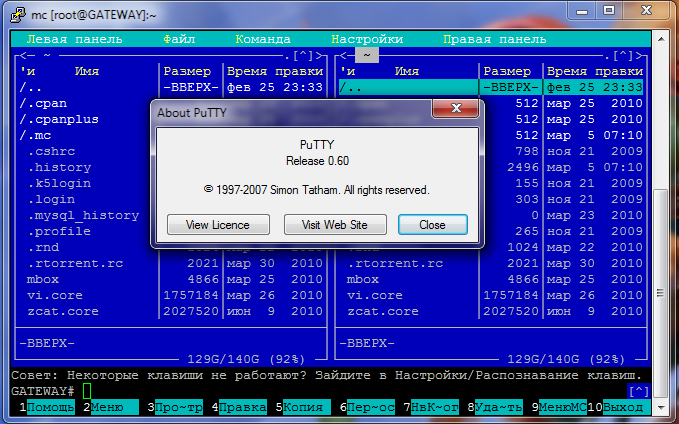Click the 3 Про~тр function key
Viewport: 679px width, 424px height.
[175, 407]
